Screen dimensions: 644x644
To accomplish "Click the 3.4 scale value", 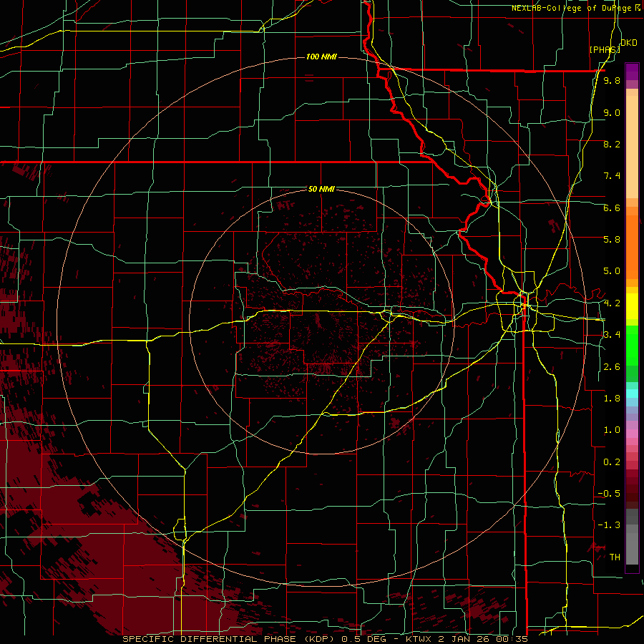I will pos(612,335).
